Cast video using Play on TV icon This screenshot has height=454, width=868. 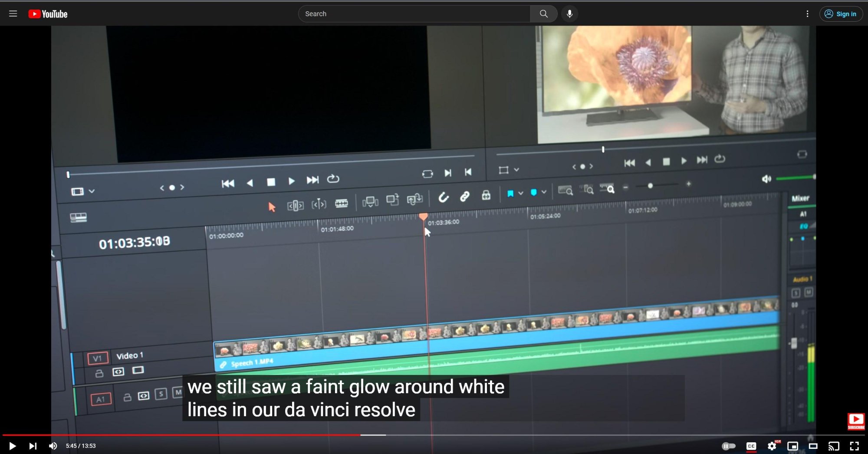(x=834, y=446)
